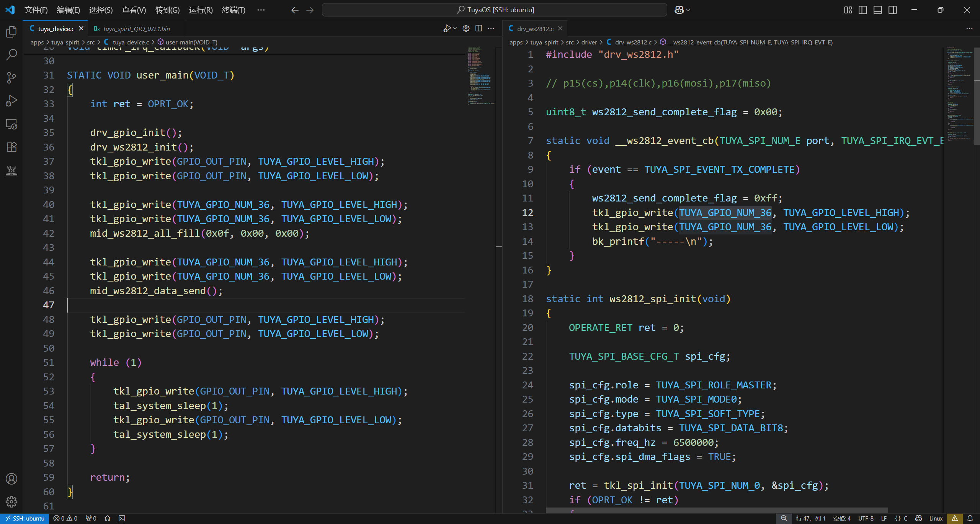Click the Copilot status icon in status bar
The width and height of the screenshot is (980, 524).
(919, 519)
